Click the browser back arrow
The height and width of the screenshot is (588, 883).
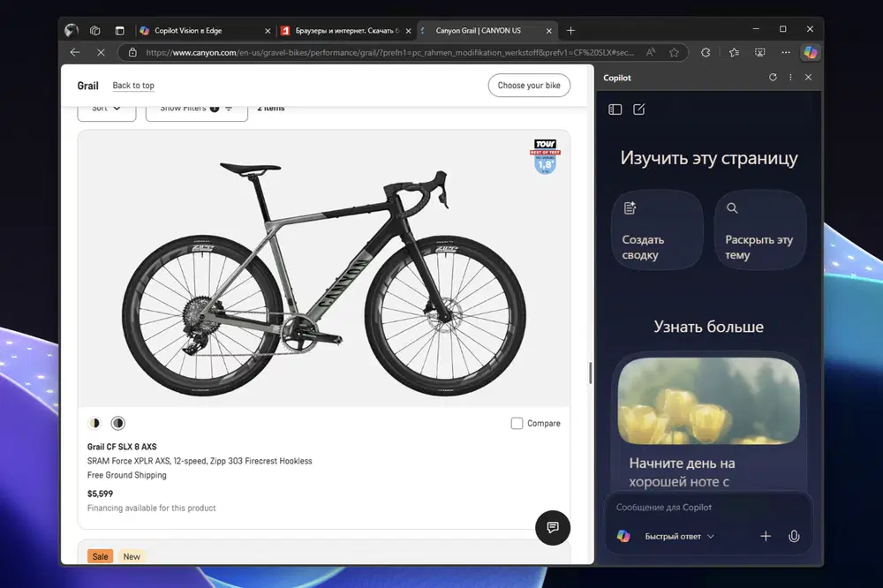pyautogui.click(x=75, y=52)
